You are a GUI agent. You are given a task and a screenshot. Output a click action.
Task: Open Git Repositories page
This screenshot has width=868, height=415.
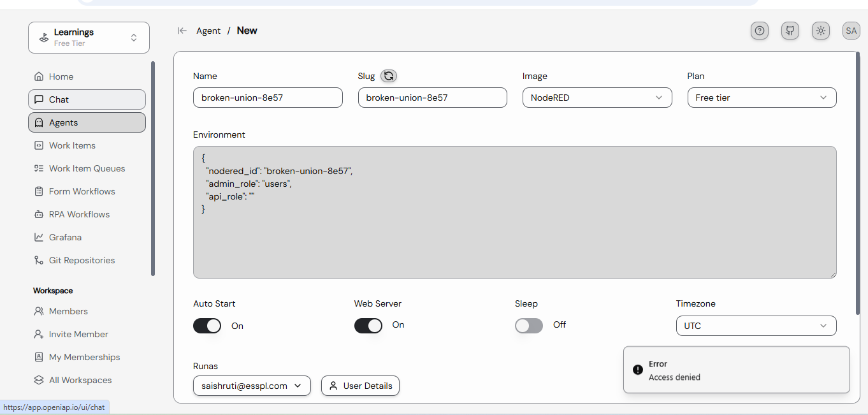click(x=87, y=260)
